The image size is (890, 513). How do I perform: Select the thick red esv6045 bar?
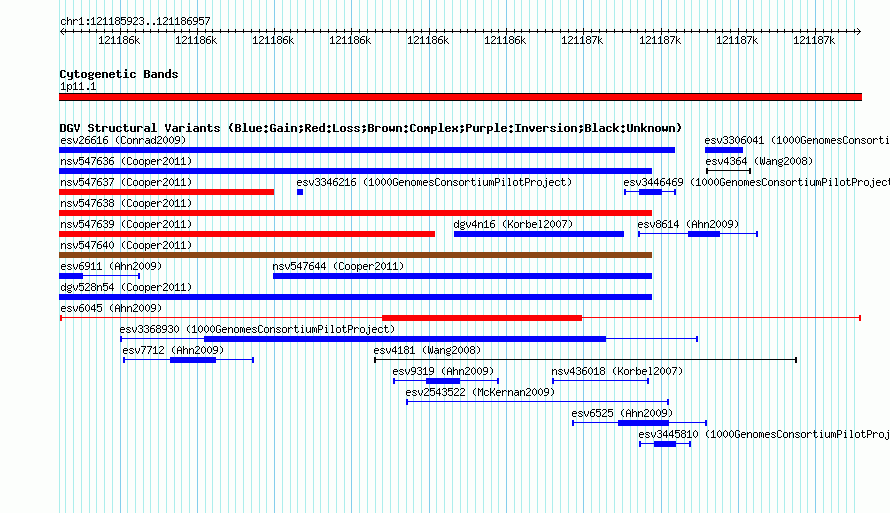tap(482, 318)
